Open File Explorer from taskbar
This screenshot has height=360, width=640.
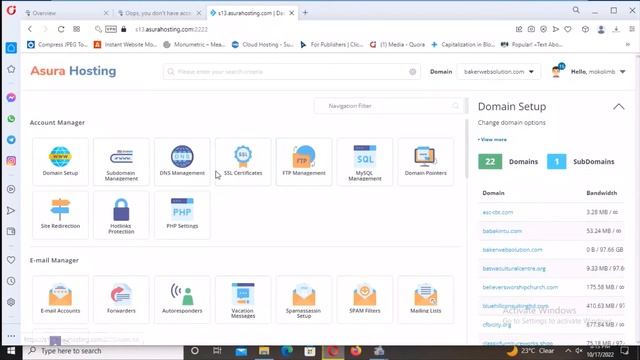(264, 351)
